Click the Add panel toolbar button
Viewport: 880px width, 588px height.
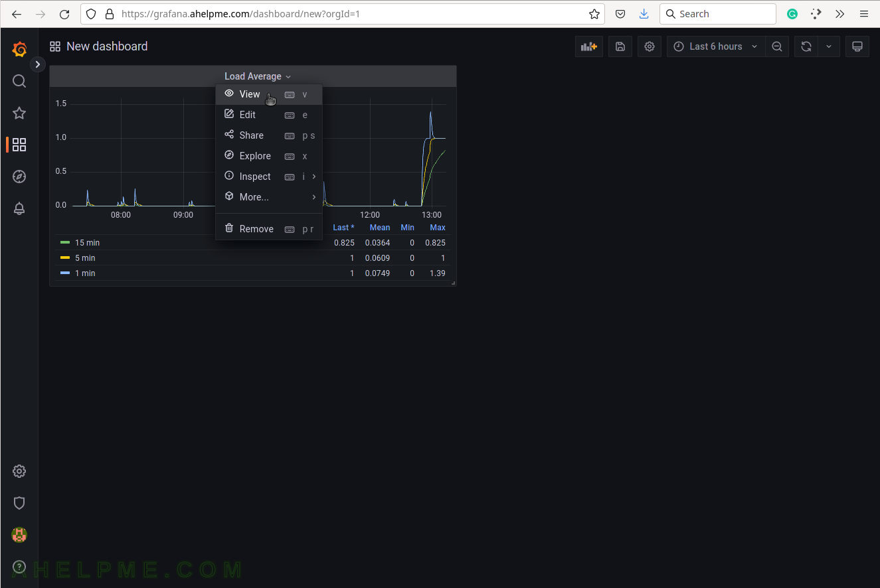click(x=589, y=46)
